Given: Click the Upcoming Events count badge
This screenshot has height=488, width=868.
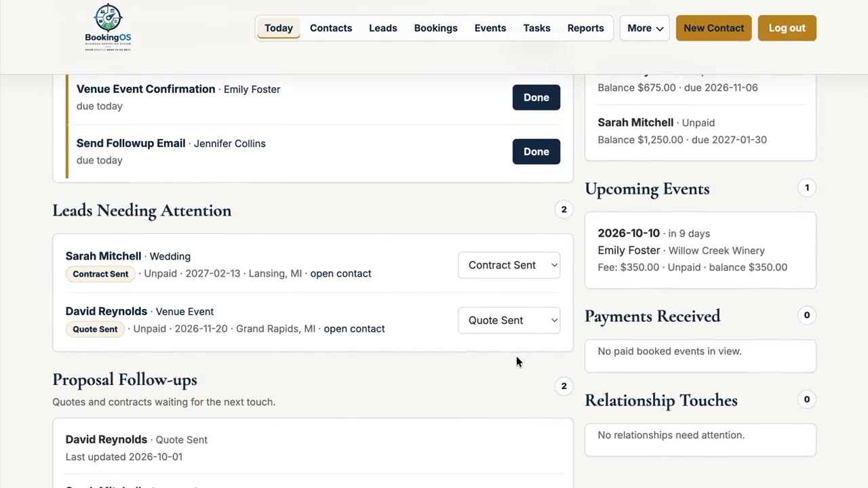Looking at the screenshot, I should tap(807, 188).
